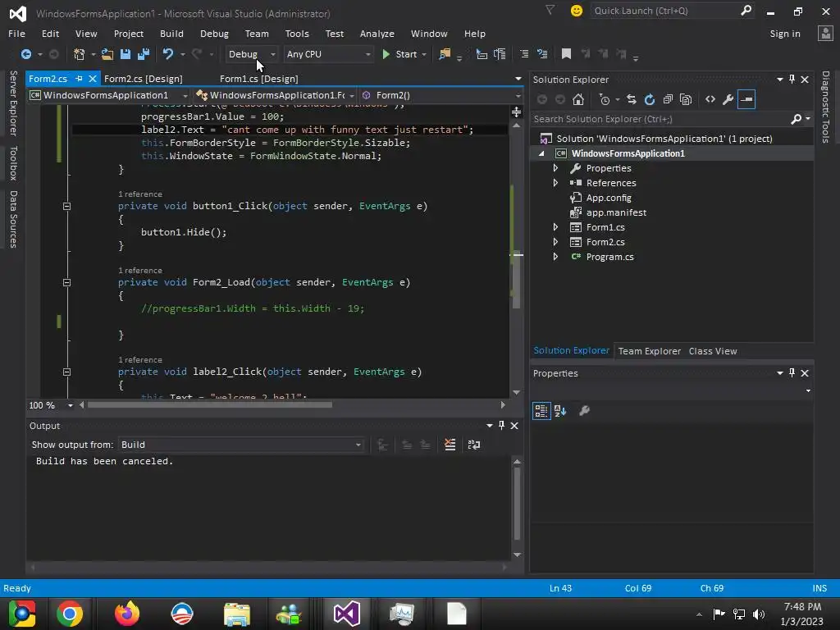
Task: Click the Property Pages wrench icon
Action: [x=584, y=411]
